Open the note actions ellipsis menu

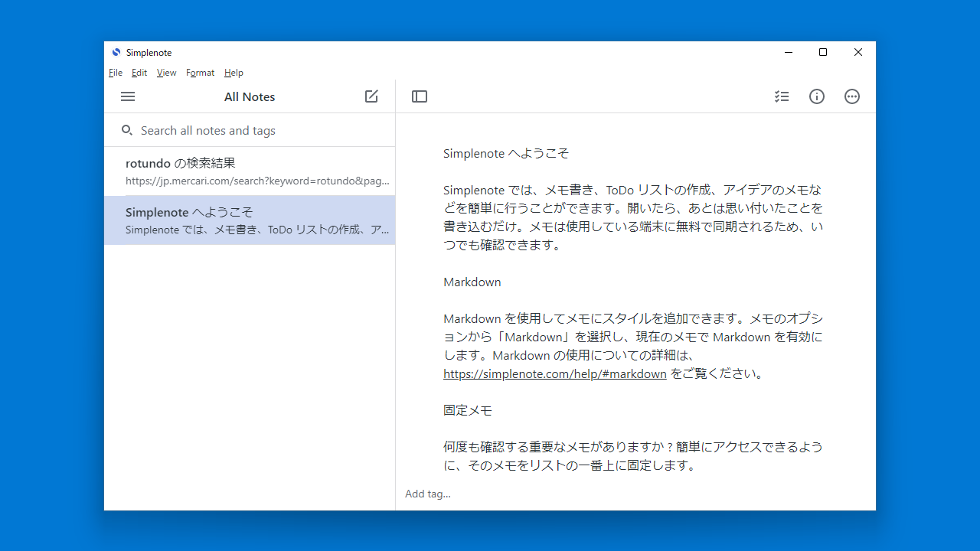[x=852, y=96]
